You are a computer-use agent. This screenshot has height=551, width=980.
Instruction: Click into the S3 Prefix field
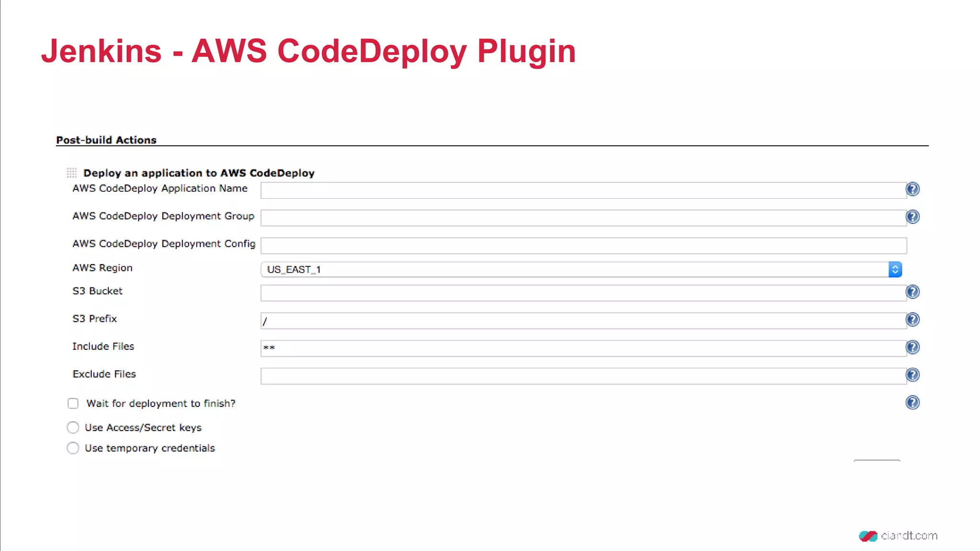click(x=583, y=321)
